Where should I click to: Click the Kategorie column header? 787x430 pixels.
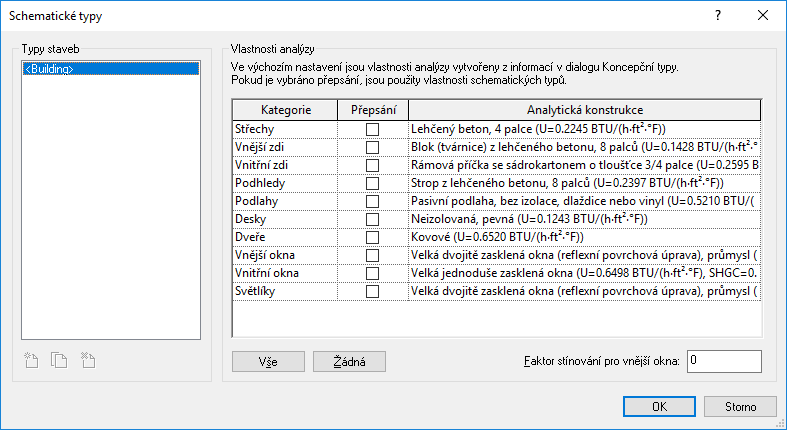click(285, 109)
